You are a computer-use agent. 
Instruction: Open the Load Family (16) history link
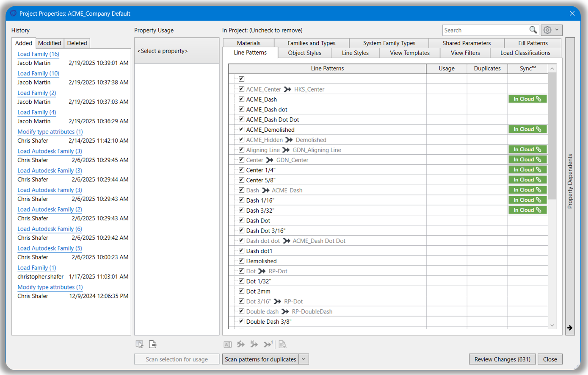point(38,54)
